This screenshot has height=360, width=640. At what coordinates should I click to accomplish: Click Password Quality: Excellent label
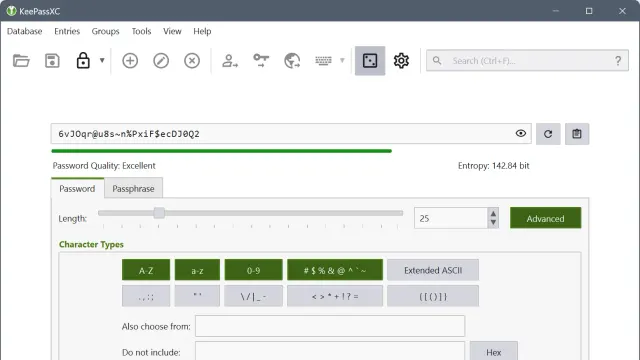(104, 166)
